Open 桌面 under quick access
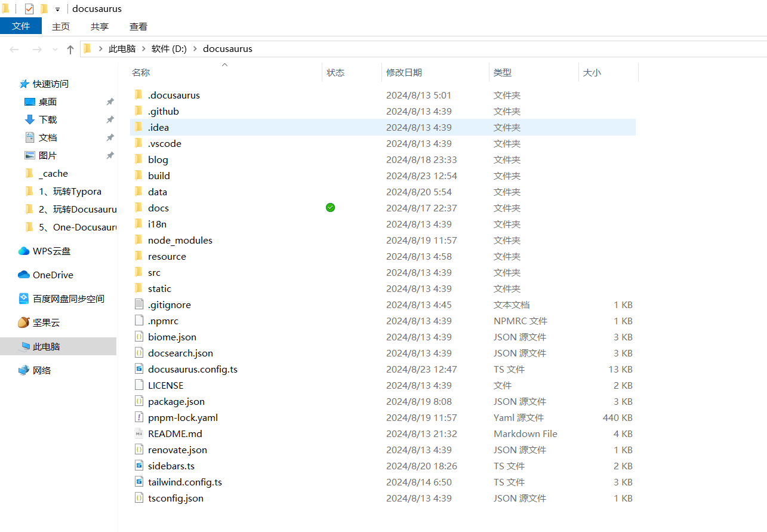Screen dimensions: 767x532 tap(41, 102)
